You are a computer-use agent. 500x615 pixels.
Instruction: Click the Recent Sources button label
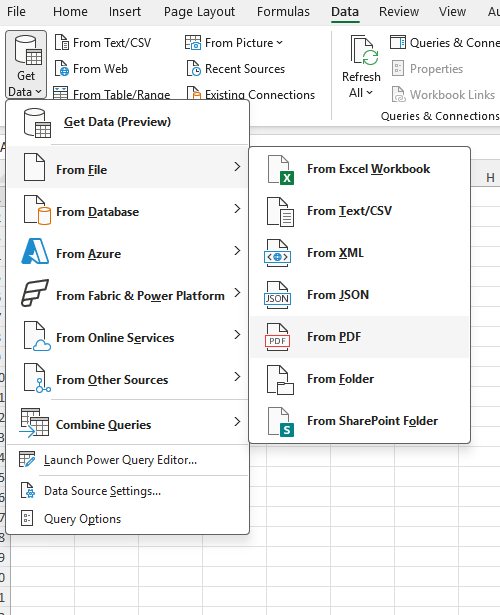[245, 69]
